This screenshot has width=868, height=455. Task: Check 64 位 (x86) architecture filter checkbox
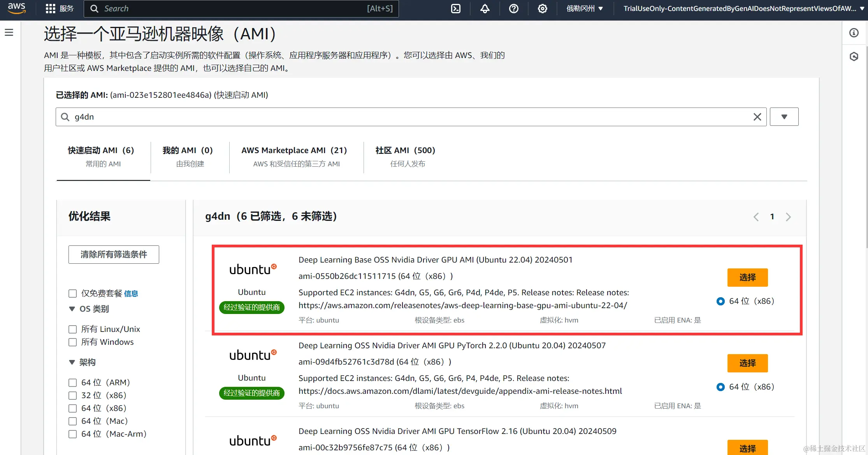coord(73,408)
